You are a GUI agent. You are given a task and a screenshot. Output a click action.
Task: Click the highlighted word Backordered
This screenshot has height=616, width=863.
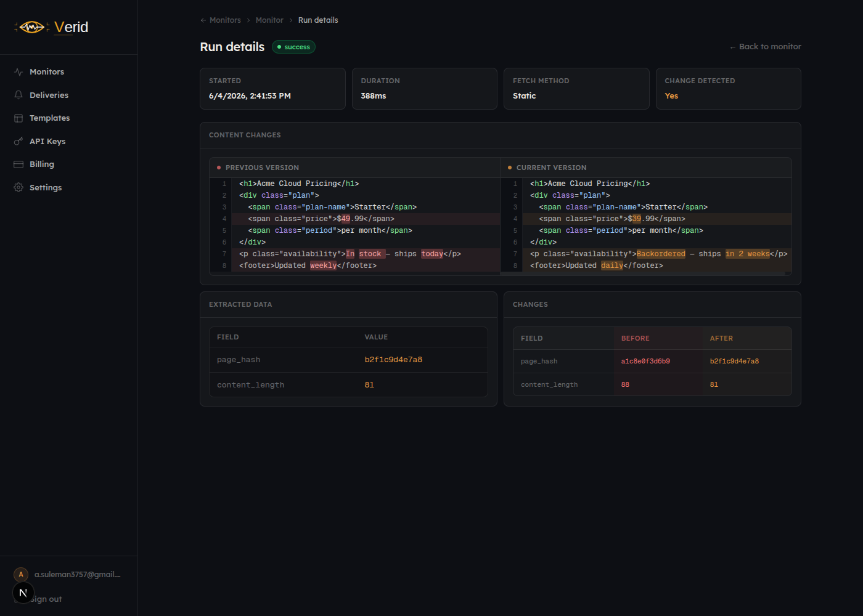[661, 254]
